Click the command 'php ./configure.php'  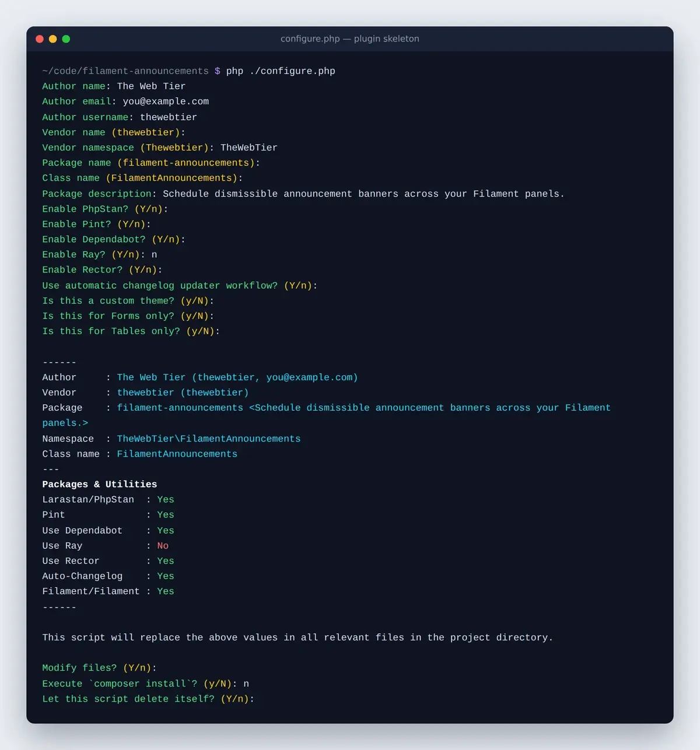(281, 71)
